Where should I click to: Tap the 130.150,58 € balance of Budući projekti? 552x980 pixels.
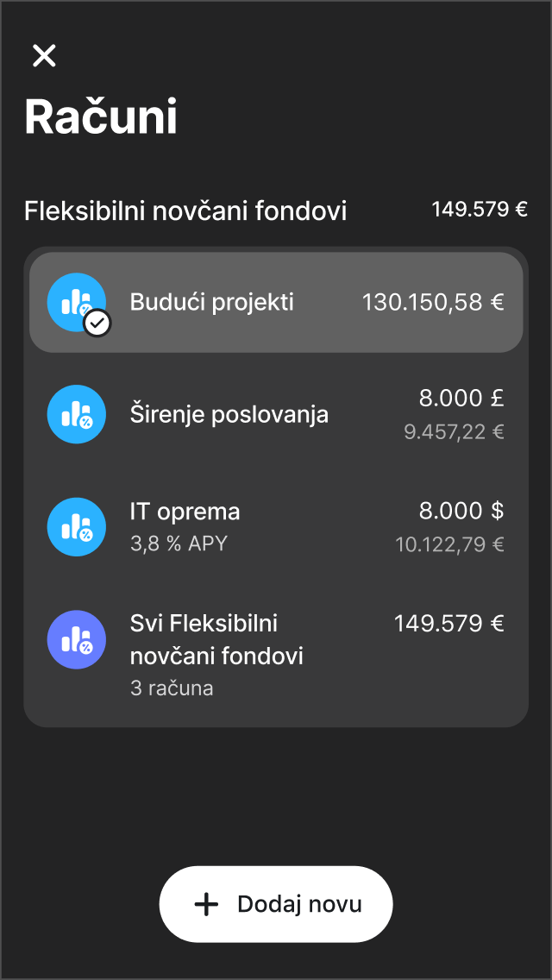(437, 302)
